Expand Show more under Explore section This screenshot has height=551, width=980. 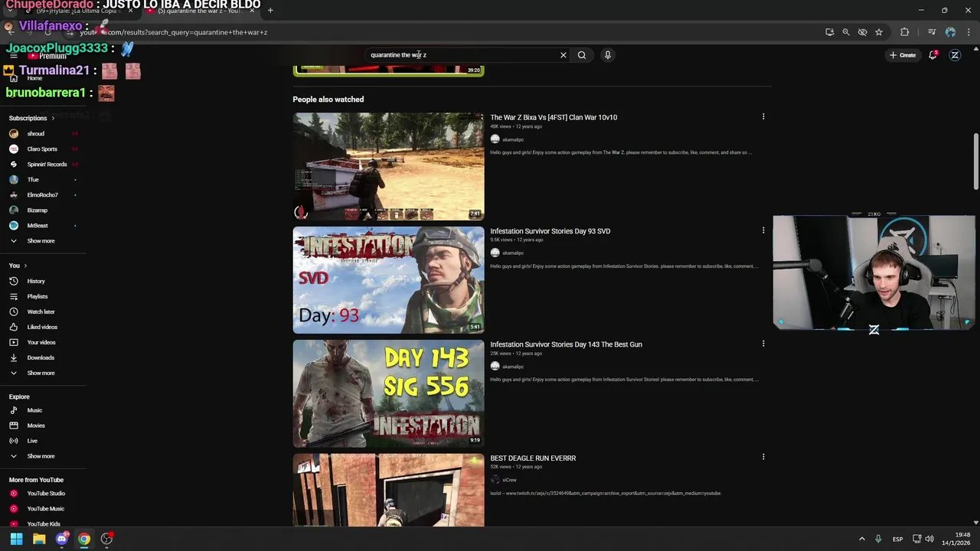tap(42, 456)
